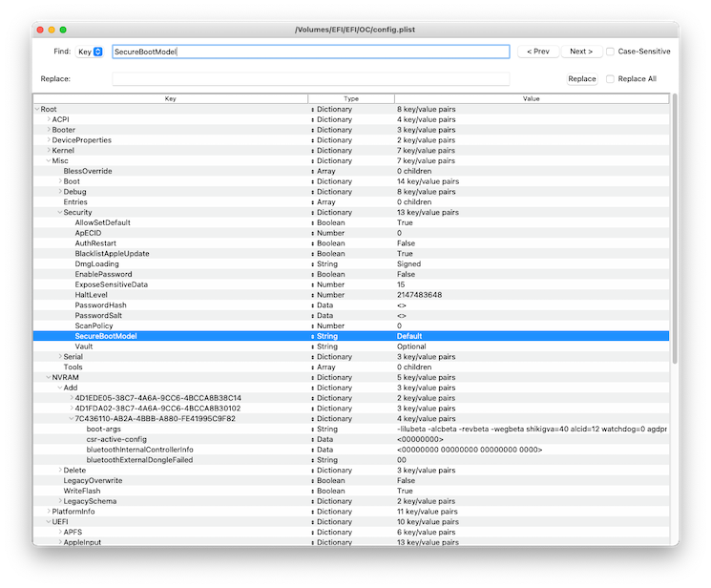The width and height of the screenshot is (711, 588).
Task: Select the PasswordSalt row
Action: click(351, 315)
